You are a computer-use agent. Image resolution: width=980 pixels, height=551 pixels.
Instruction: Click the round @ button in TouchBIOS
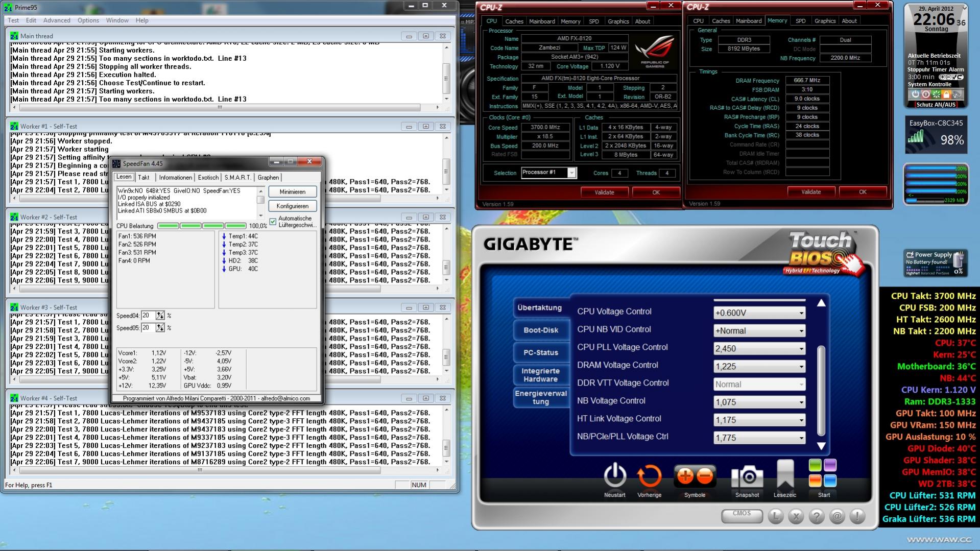[x=837, y=516]
